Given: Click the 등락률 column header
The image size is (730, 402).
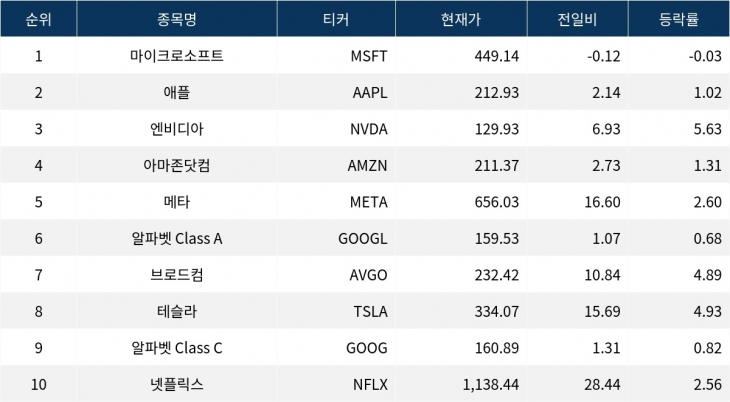Looking at the screenshot, I should (678, 19).
